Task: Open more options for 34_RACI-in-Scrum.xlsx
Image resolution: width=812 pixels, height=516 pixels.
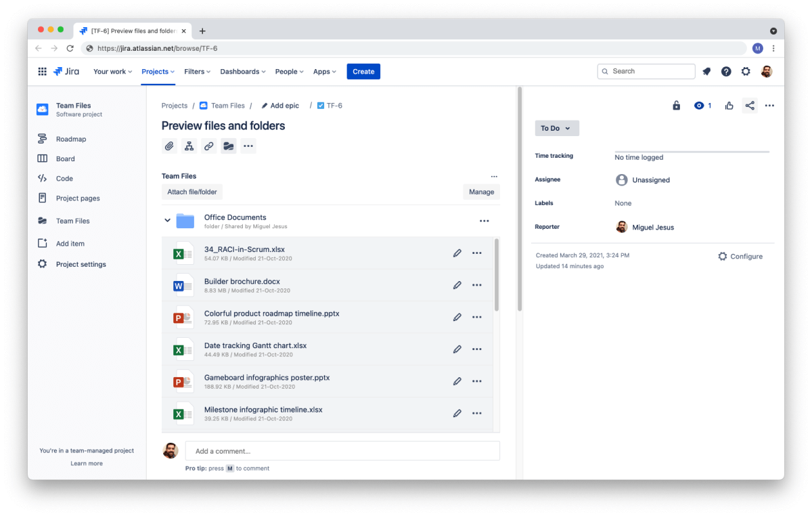Action: (477, 253)
